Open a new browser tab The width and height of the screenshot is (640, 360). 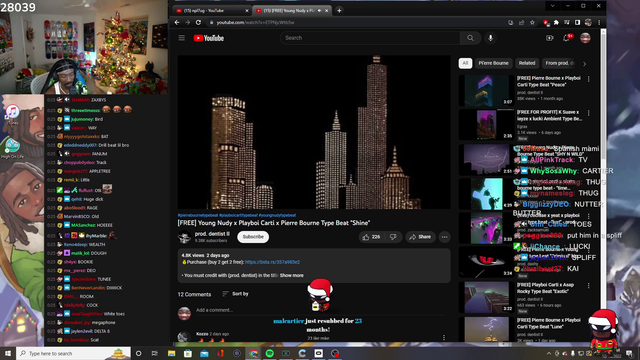click(339, 11)
